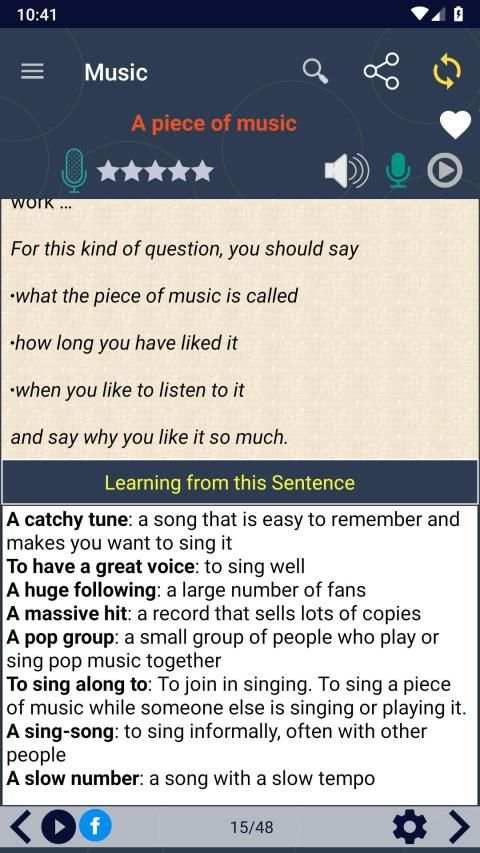Tap the dark round play button
This screenshot has height=853, width=480.
pos(59,827)
